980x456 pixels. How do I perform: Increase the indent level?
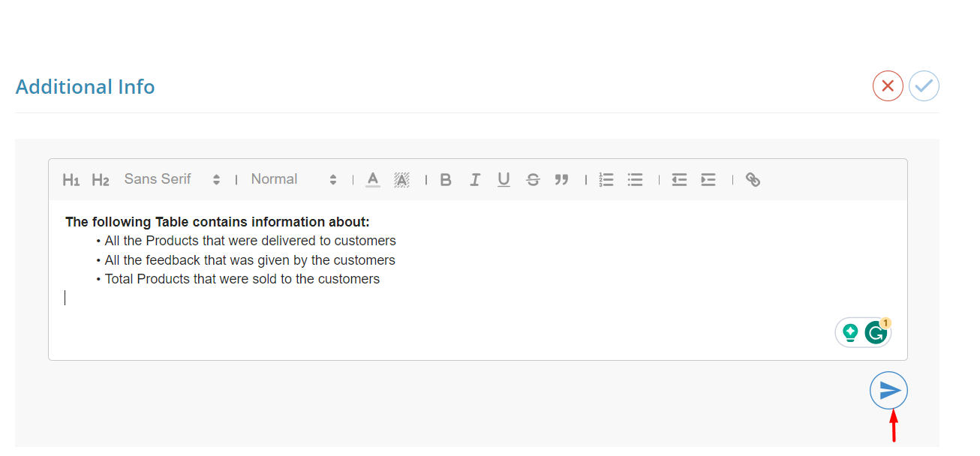click(x=708, y=180)
